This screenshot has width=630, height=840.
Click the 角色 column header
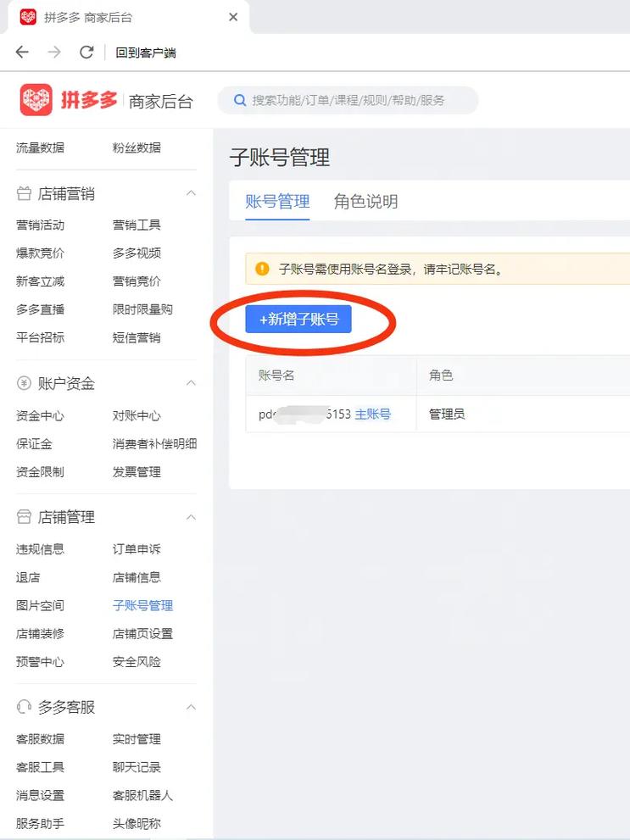click(x=441, y=375)
